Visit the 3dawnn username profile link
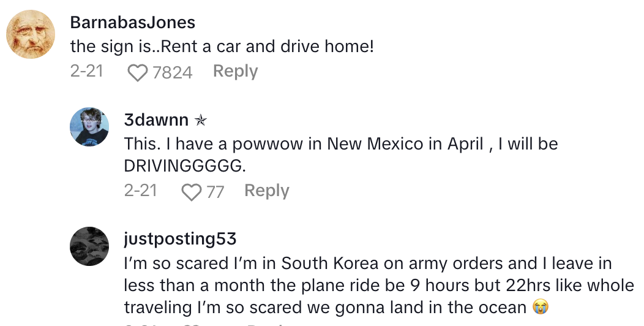Viewport: 644px width, 326px height. 156,121
